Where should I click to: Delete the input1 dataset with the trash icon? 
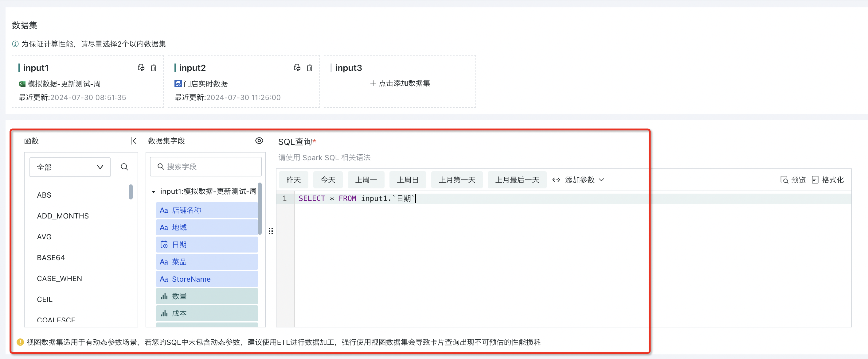click(x=153, y=68)
